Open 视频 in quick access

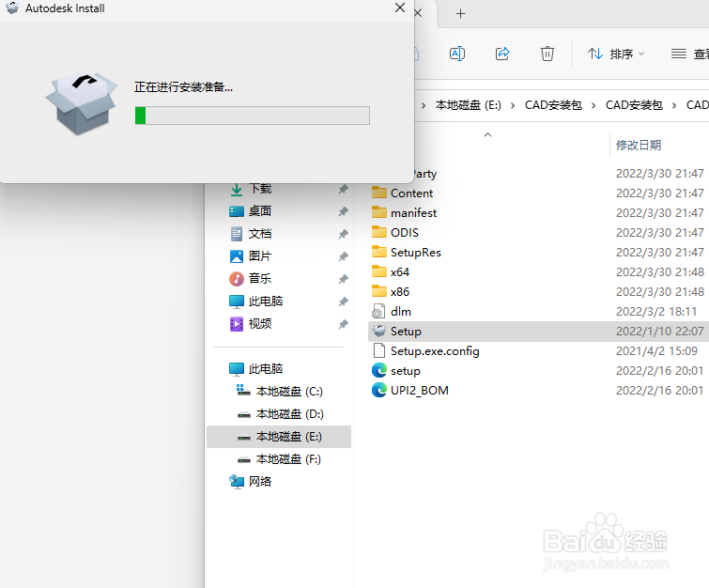pyautogui.click(x=260, y=324)
